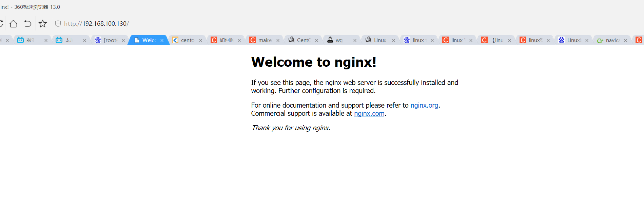Screen dimensions: 644x199
Task: Close the cento tab
Action: (200, 40)
